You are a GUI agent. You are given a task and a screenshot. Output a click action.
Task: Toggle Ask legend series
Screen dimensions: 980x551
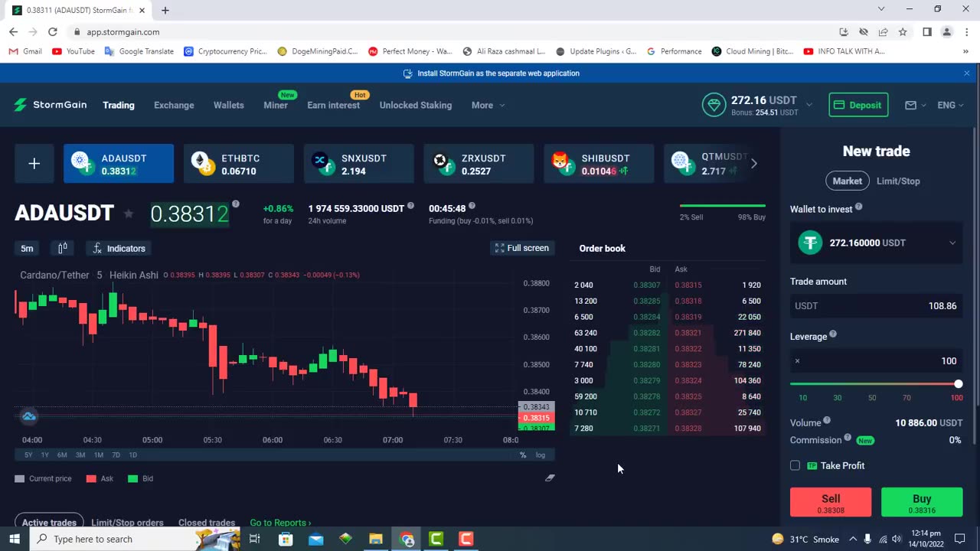[100, 478]
